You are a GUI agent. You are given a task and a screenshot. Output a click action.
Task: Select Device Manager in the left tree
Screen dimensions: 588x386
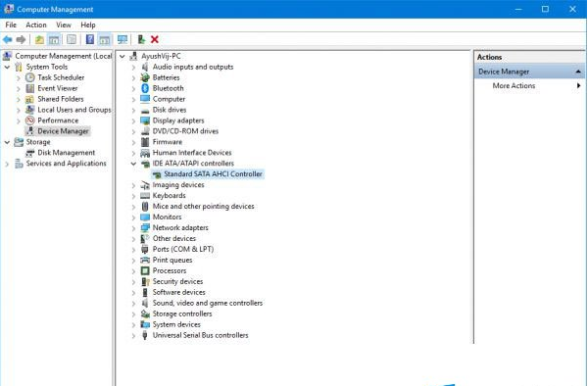pyautogui.click(x=63, y=131)
